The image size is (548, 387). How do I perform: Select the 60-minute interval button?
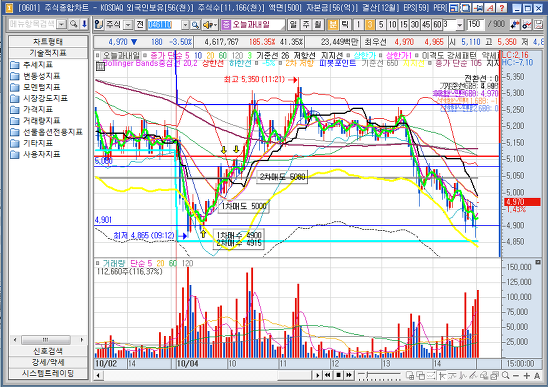[x=437, y=24]
